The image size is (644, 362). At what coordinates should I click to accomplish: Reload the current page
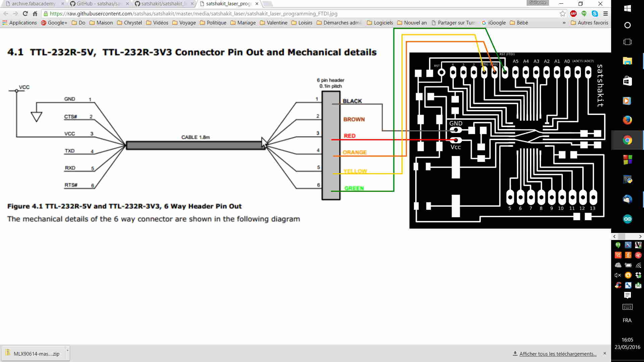(x=25, y=14)
